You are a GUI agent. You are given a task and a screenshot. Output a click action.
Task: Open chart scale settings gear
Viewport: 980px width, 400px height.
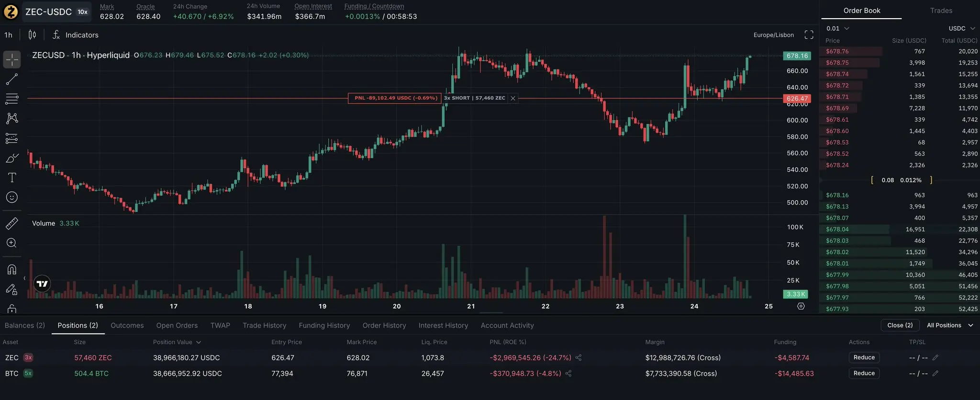(x=801, y=306)
